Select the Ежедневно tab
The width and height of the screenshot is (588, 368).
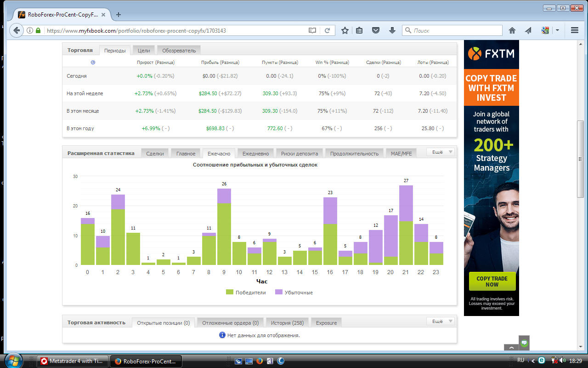[256, 154]
